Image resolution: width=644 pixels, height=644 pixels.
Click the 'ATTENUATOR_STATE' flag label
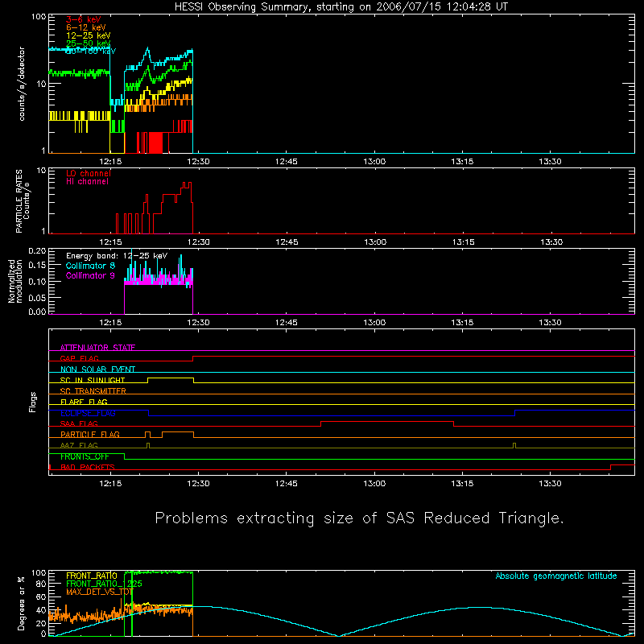pos(97,348)
